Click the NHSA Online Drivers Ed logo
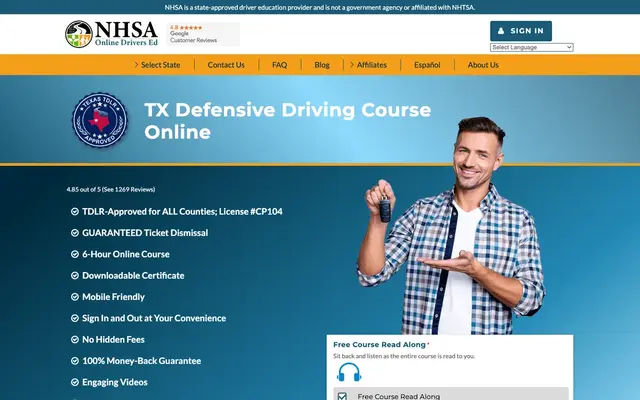The width and height of the screenshot is (640, 400). (111, 34)
